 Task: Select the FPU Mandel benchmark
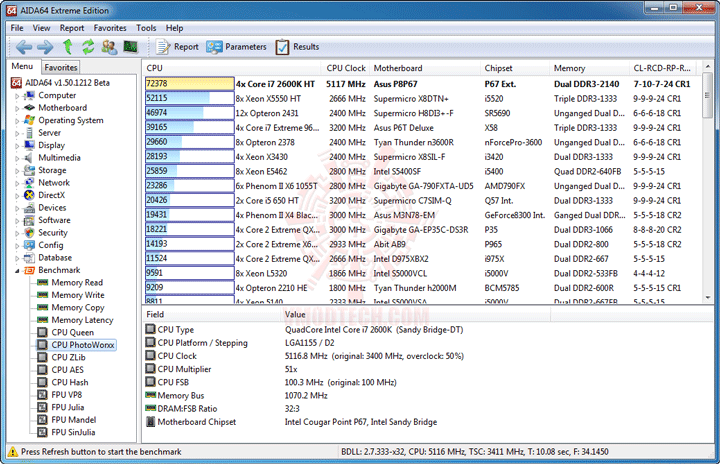coord(73,420)
